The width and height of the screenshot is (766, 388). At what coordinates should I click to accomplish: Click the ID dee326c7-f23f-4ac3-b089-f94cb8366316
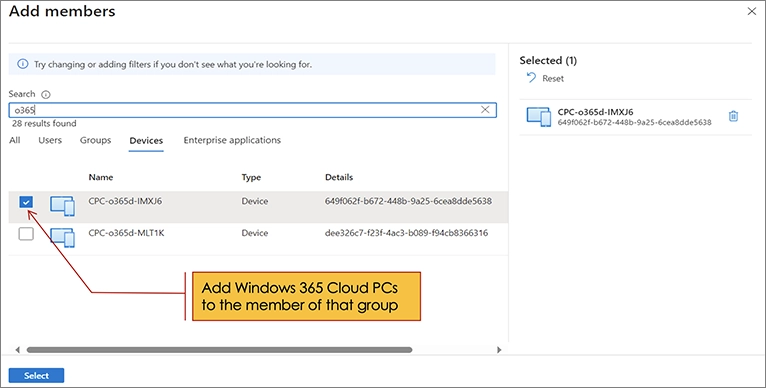(406, 233)
